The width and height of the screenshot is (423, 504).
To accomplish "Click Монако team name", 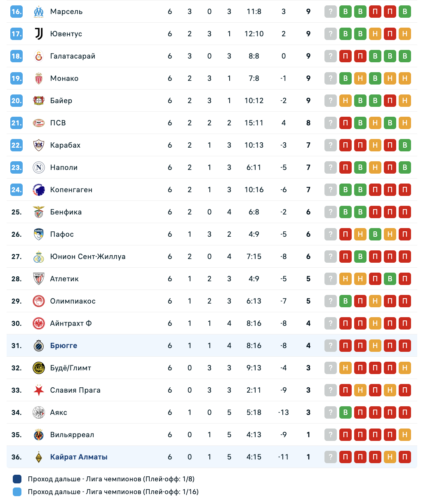I will [x=64, y=78].
